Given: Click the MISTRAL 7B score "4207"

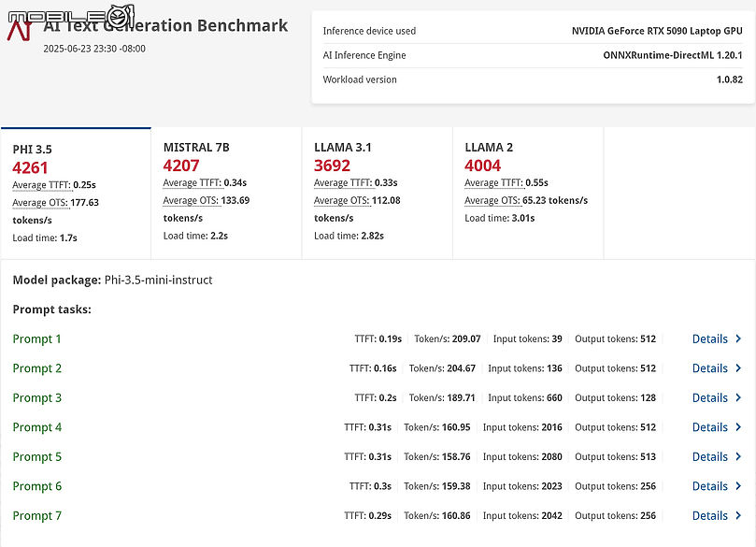Looking at the screenshot, I should 181,166.
